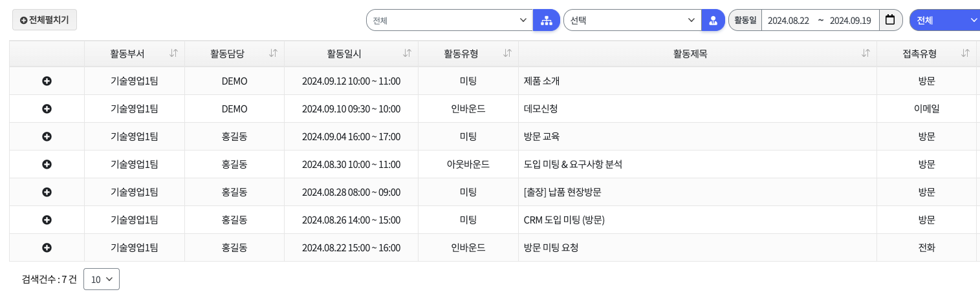Expand the 제품 소개 row
The width and height of the screenshot is (980, 303).
(x=47, y=81)
